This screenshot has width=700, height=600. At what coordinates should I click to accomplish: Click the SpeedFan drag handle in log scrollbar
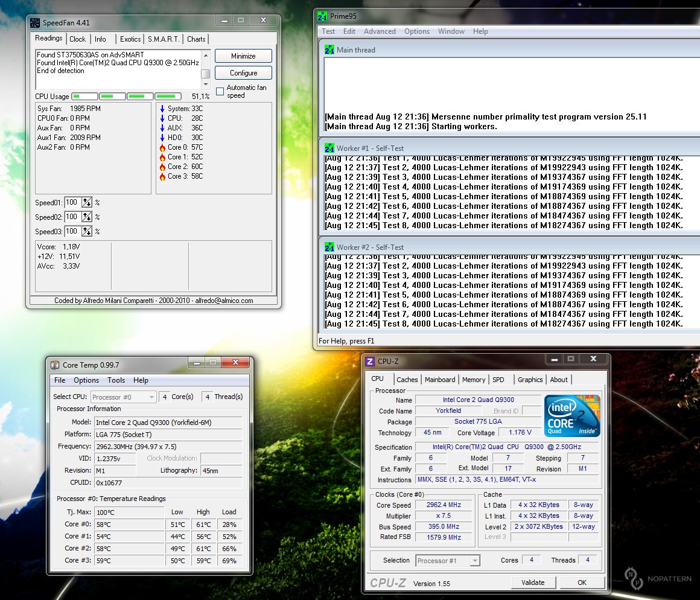point(205,74)
